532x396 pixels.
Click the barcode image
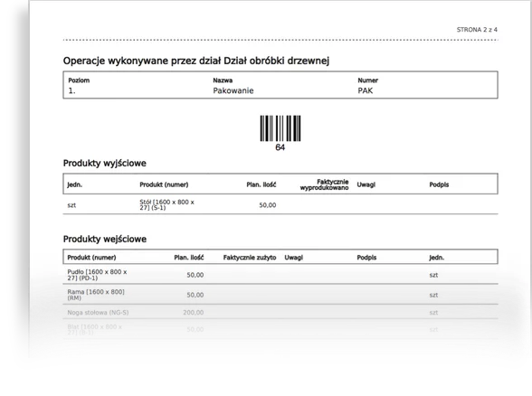point(280,128)
